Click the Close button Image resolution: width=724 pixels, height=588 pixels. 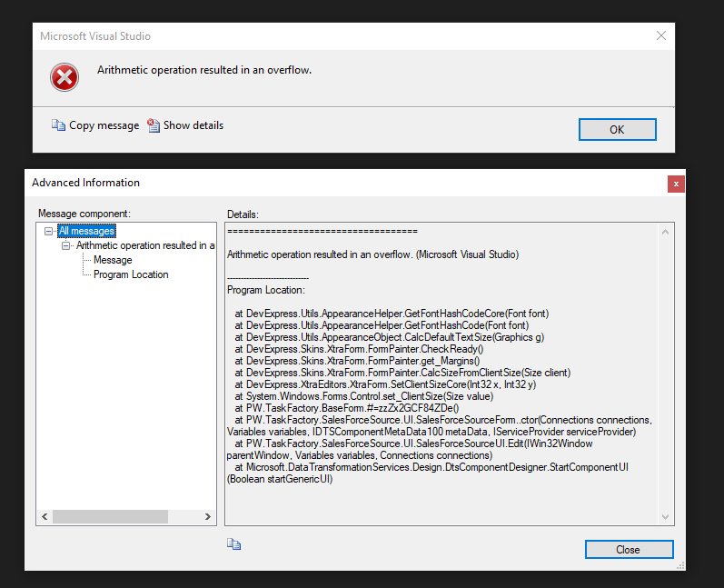click(629, 550)
